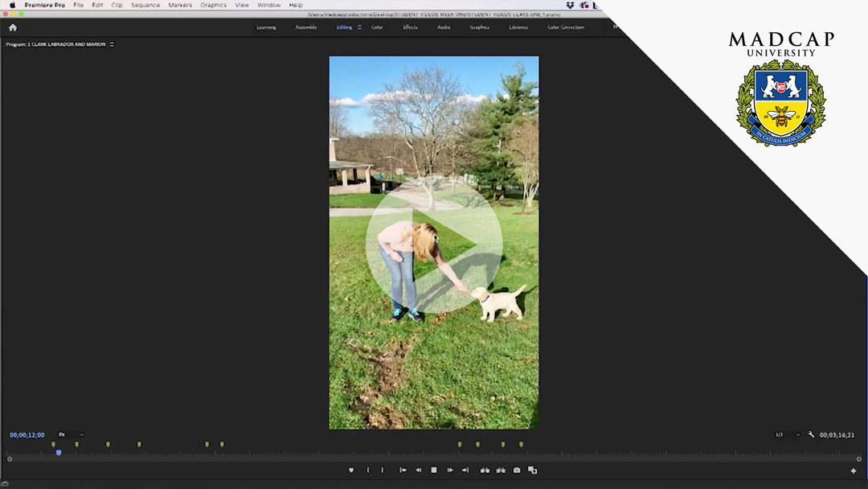Step back one frame

coord(418,471)
